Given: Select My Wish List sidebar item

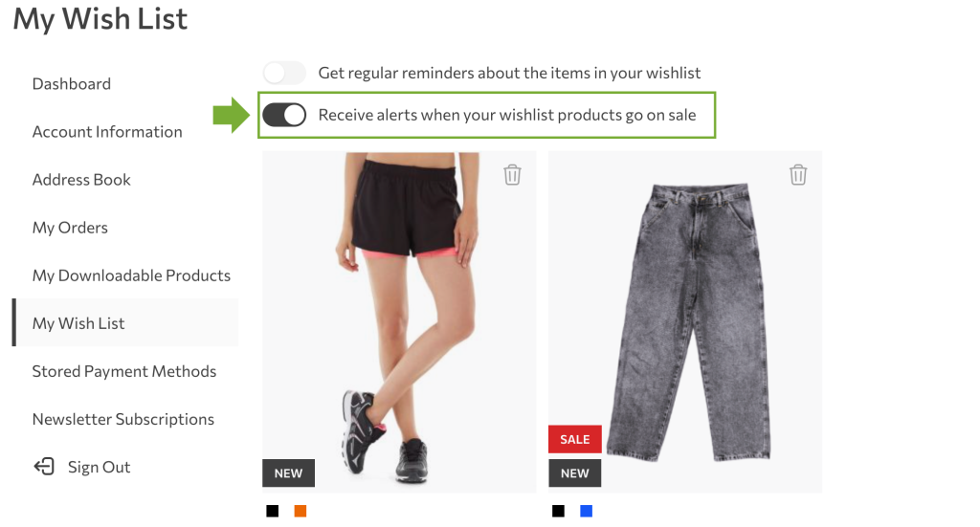Looking at the screenshot, I should [125, 323].
